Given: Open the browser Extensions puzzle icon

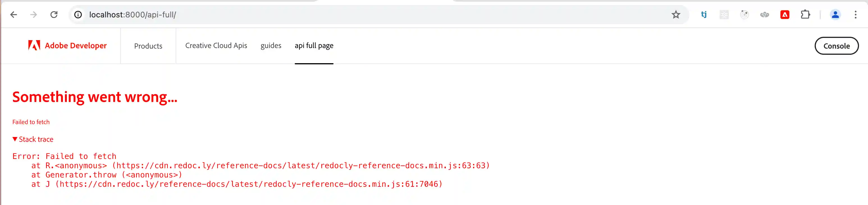Looking at the screenshot, I should tap(806, 15).
